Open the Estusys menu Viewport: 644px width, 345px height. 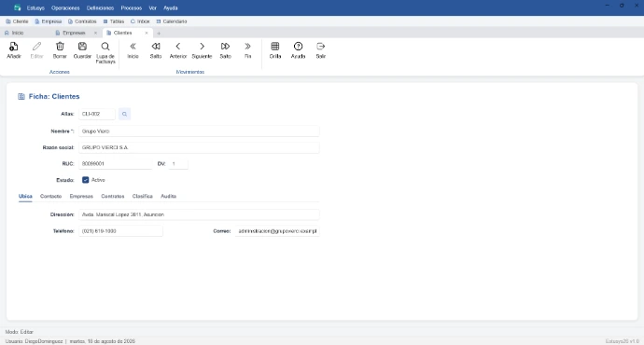(x=35, y=7)
